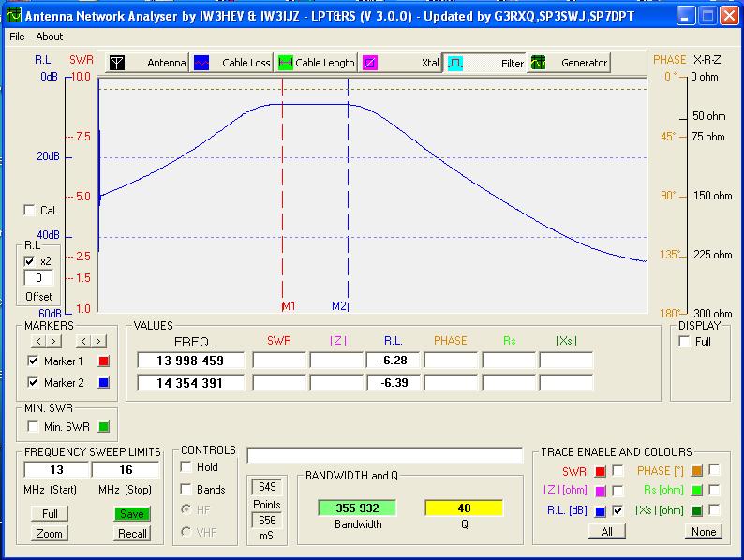744x560 pixels.
Task: Click the Zoom sweep button
Action: click(x=49, y=533)
